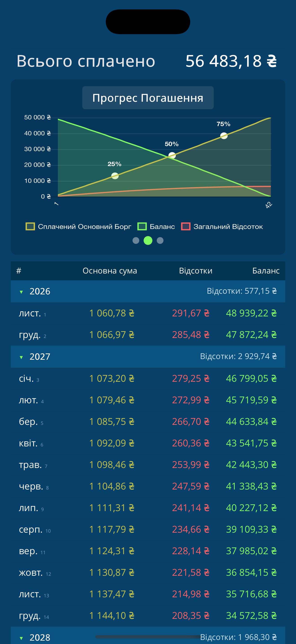Tap balance value 44 633,84 ₴
296x644 pixels.
(251, 422)
